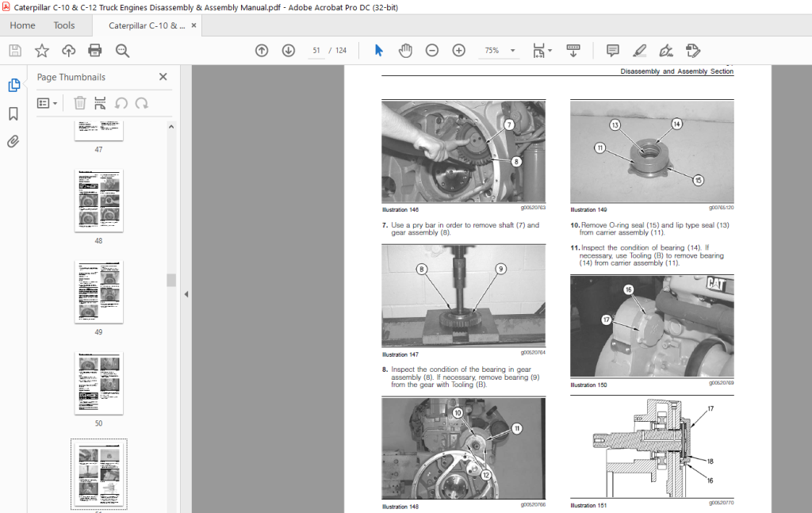Select the Caterpillar C-10 document tab

point(147,25)
